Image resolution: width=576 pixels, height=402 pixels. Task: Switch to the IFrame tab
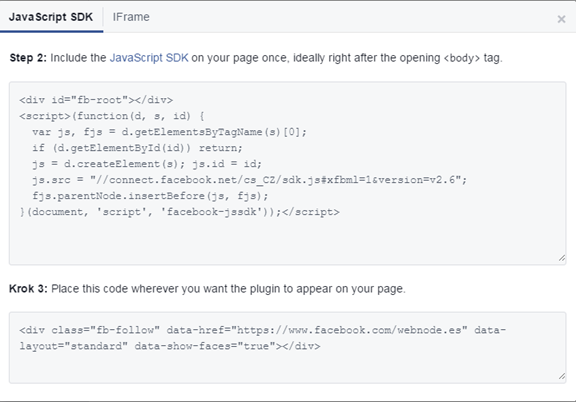click(x=131, y=17)
